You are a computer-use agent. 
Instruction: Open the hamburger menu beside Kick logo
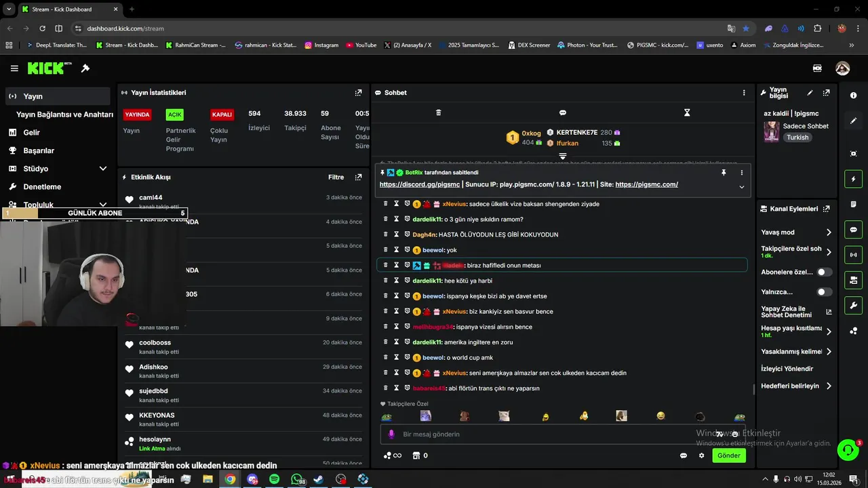point(14,68)
